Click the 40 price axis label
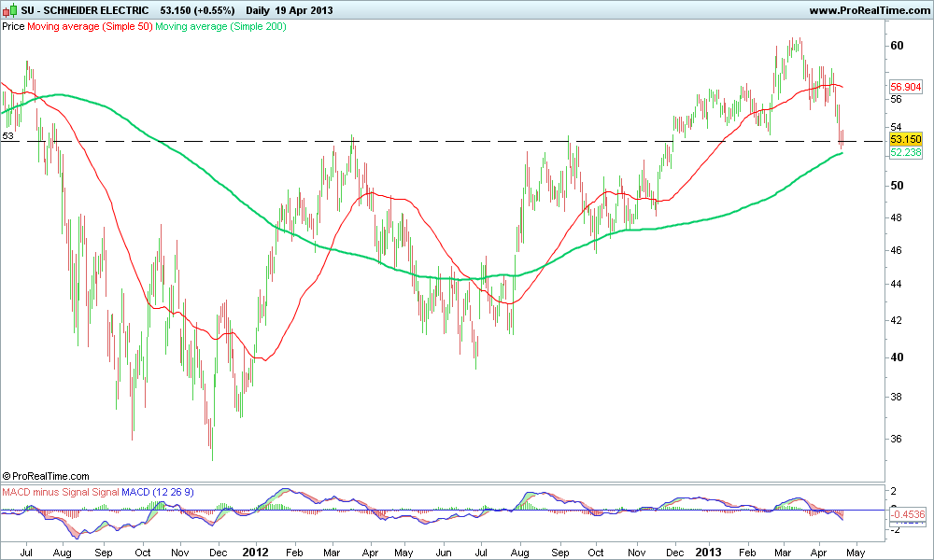Viewport: 934px width, 560px height. pyautogui.click(x=897, y=357)
